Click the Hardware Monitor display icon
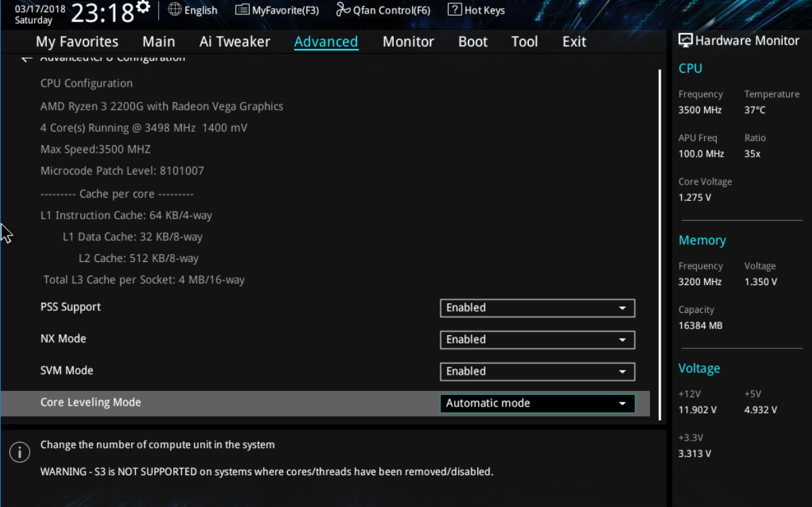This screenshot has height=507, width=812. [685, 41]
